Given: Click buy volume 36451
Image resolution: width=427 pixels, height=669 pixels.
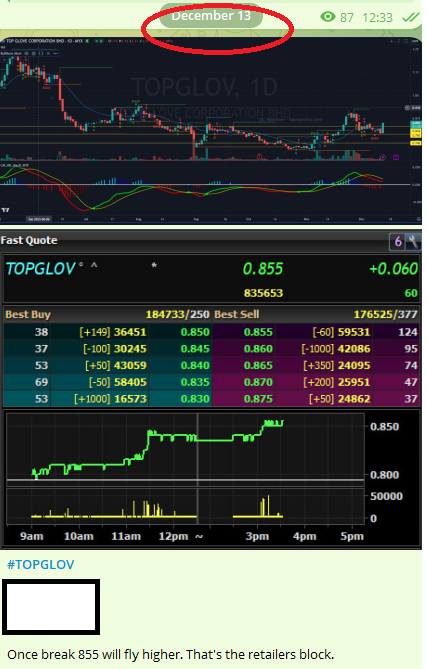Looking at the screenshot, I should [x=130, y=332].
